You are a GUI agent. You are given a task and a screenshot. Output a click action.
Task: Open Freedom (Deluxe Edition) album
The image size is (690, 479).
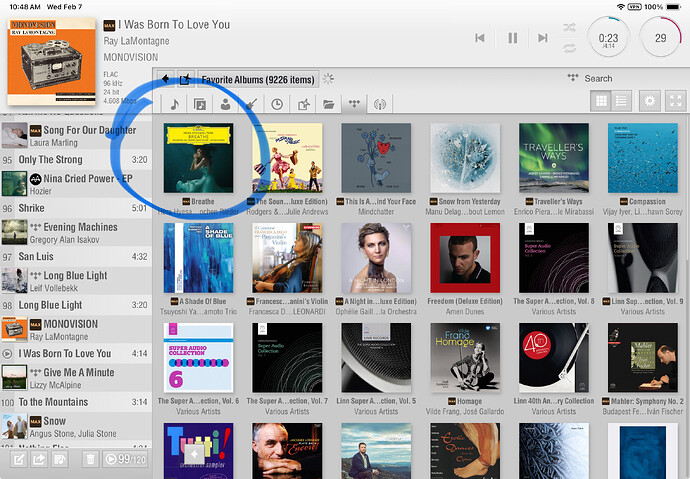(x=465, y=258)
